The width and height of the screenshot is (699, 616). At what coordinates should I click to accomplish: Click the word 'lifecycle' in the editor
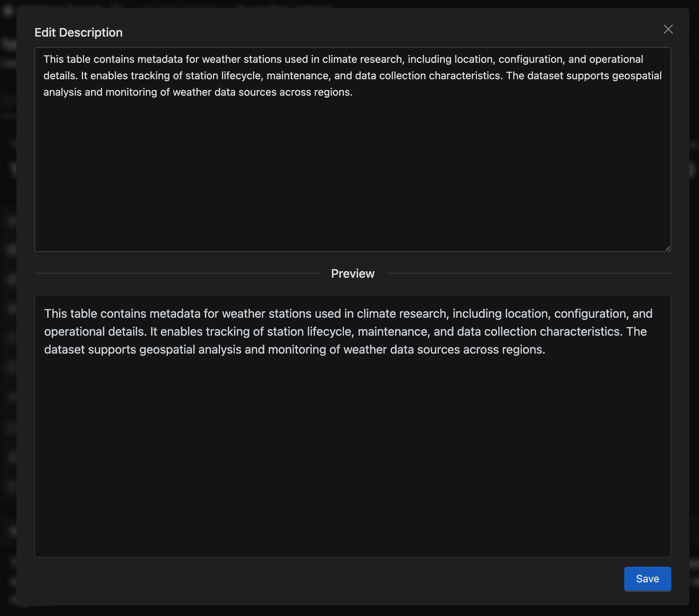point(242,76)
